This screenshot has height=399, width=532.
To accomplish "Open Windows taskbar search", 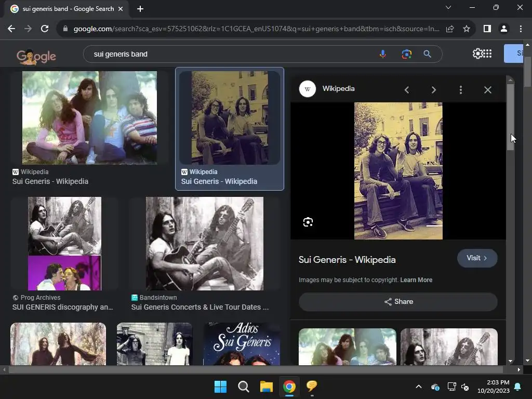I will [243, 387].
